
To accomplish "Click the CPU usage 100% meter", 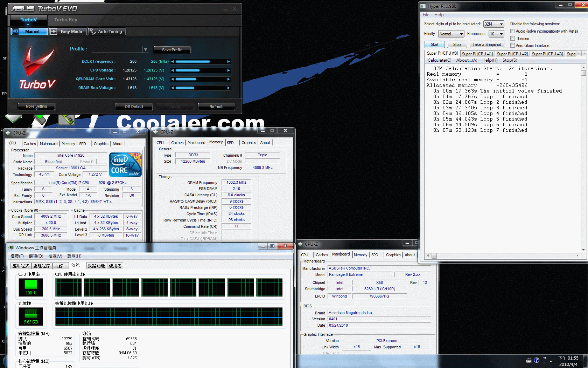I will coord(31,287).
